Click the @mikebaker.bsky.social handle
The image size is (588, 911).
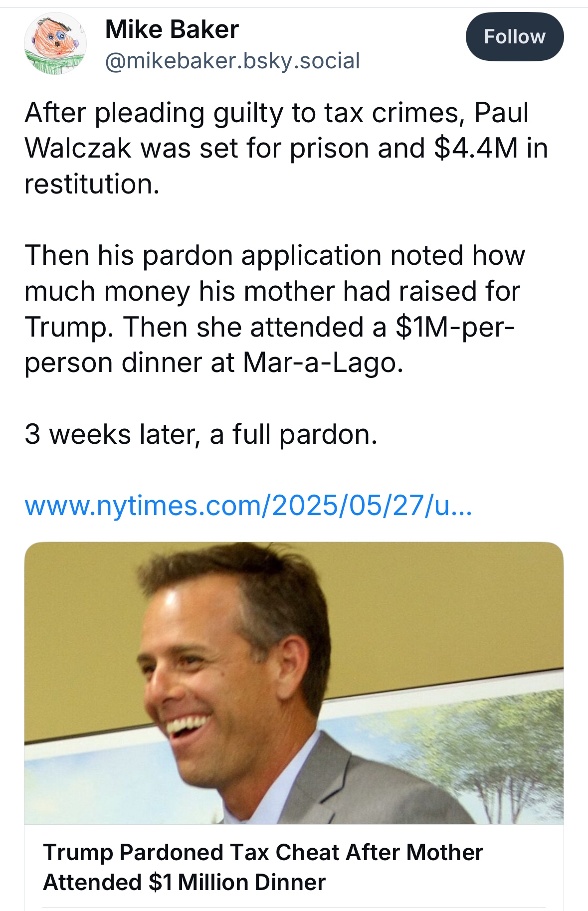[232, 61]
